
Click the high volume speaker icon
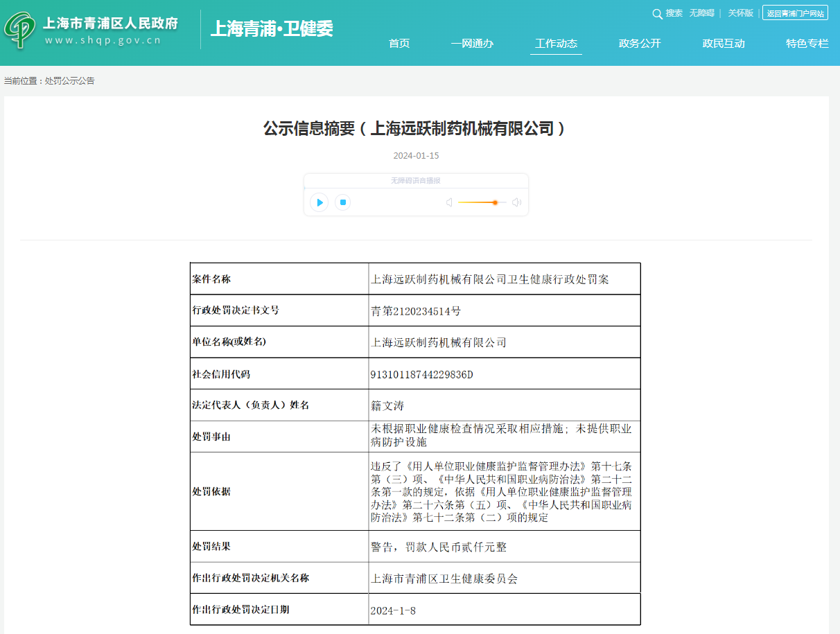[516, 202]
